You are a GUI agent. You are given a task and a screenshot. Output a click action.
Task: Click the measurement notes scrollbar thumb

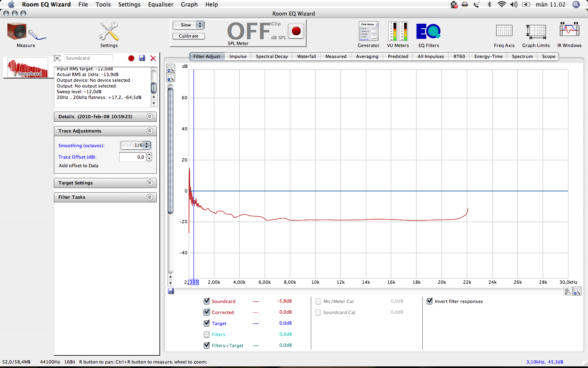click(x=154, y=88)
